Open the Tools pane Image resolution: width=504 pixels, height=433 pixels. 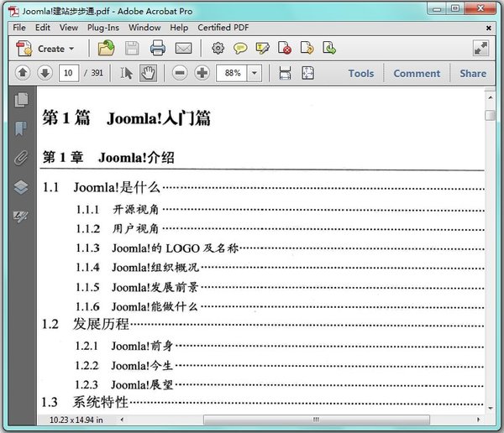pos(361,73)
